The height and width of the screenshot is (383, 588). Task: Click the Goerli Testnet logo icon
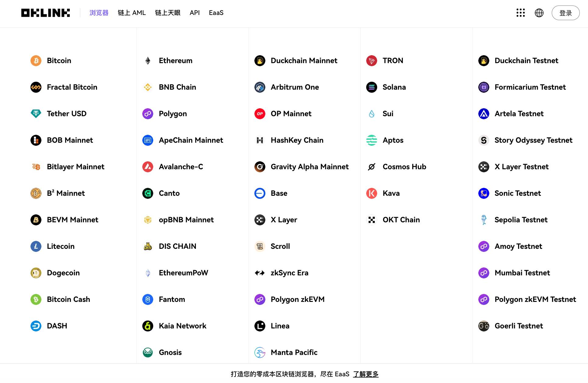click(484, 326)
